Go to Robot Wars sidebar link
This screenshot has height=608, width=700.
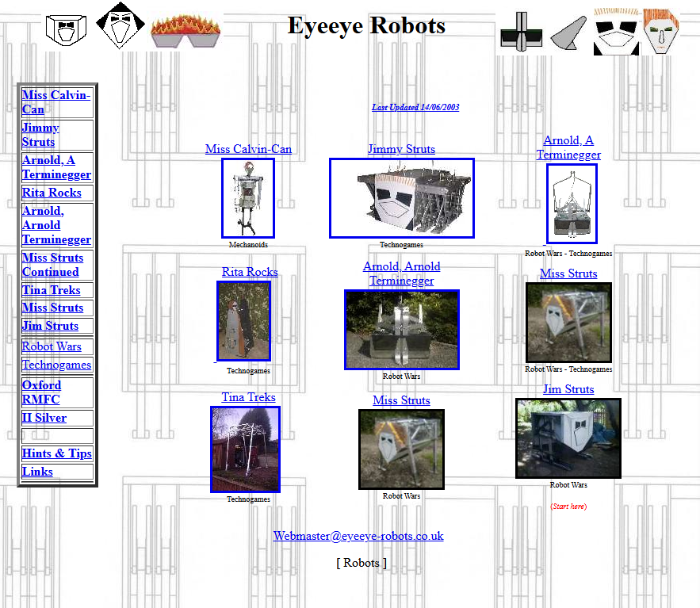[x=52, y=346]
